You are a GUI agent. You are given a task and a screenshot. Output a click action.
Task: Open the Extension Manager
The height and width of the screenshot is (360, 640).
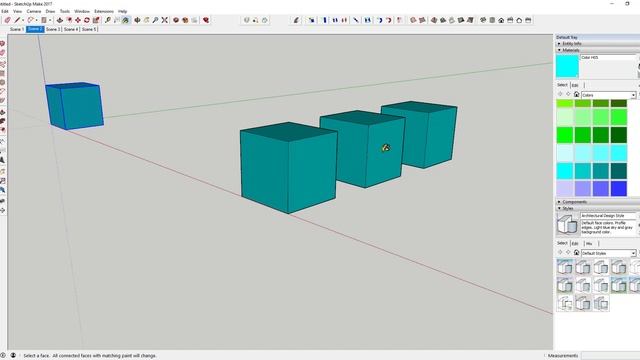tap(206, 20)
